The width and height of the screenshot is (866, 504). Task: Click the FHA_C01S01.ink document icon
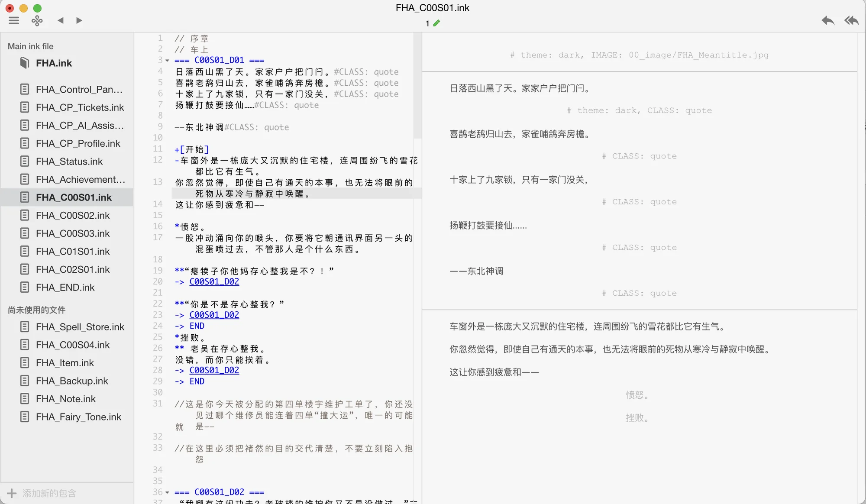[x=25, y=251]
